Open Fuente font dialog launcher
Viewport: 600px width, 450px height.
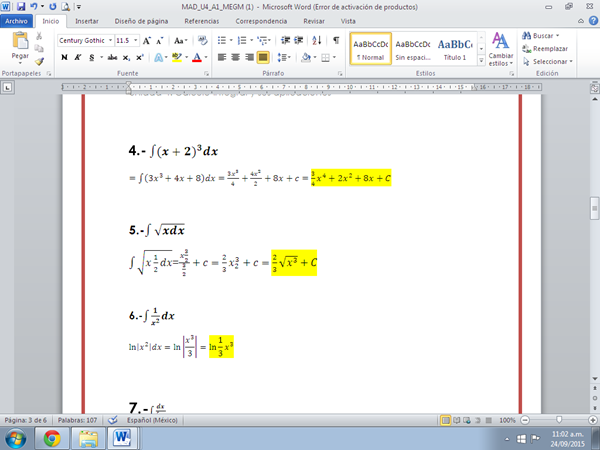point(206,73)
